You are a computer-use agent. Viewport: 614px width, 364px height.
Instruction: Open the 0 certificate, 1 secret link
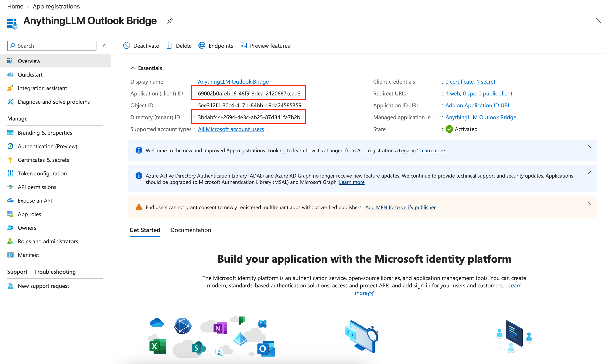pos(470,81)
